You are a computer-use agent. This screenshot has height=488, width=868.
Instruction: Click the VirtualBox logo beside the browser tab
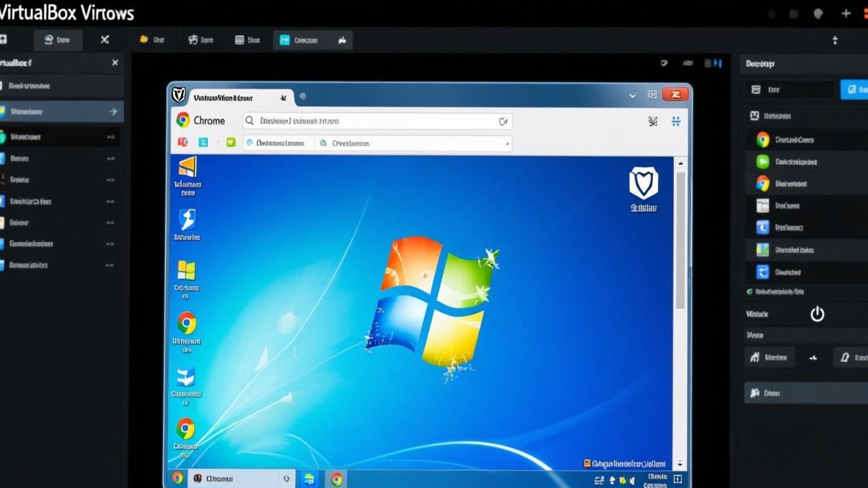pos(178,96)
